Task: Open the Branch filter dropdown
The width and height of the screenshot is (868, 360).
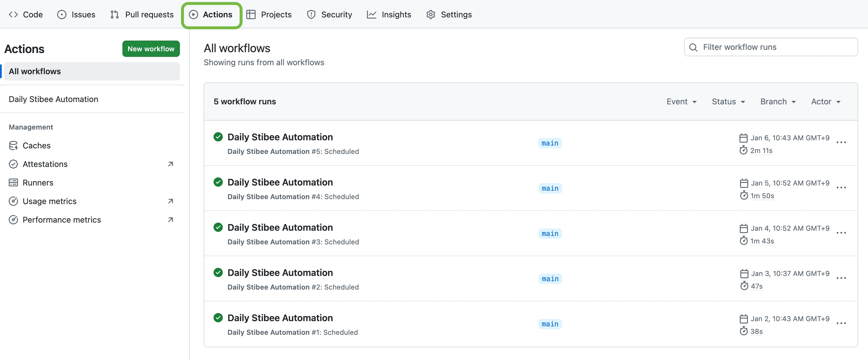Action: (x=778, y=102)
